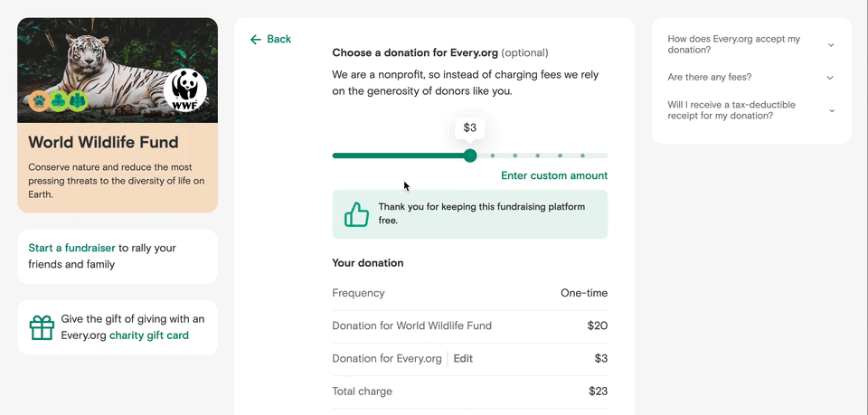Click the back arrow icon
Viewport: 868px width, 415px height.
coord(256,40)
